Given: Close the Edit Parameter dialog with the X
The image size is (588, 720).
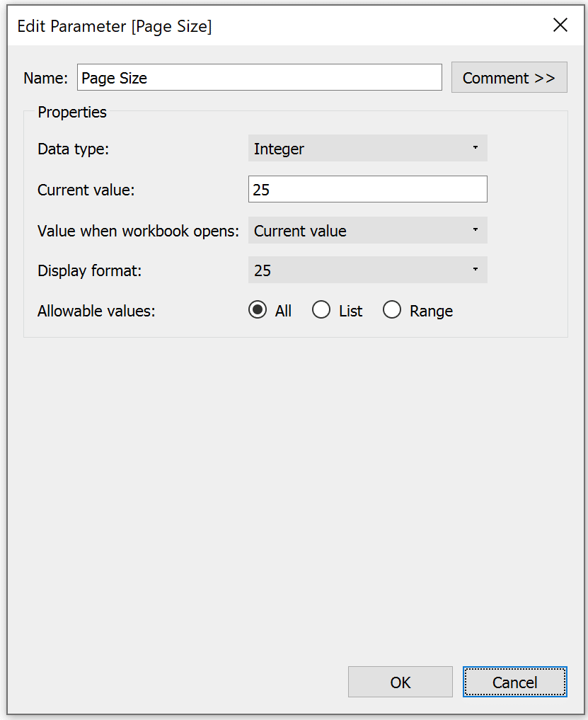Looking at the screenshot, I should click(560, 25).
